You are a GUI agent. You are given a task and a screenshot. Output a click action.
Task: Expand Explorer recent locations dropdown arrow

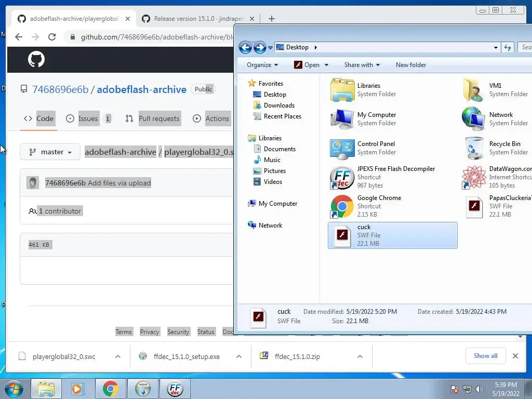pos(270,48)
